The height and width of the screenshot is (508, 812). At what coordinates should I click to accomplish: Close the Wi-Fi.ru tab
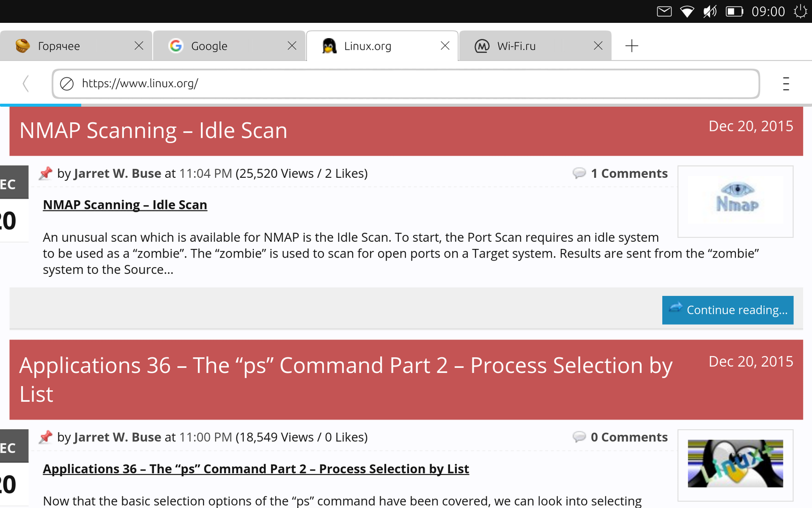tap(598, 46)
